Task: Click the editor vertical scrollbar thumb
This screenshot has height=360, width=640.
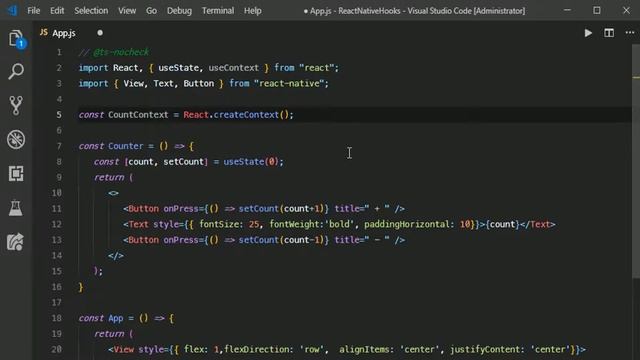Action: click(x=636, y=161)
